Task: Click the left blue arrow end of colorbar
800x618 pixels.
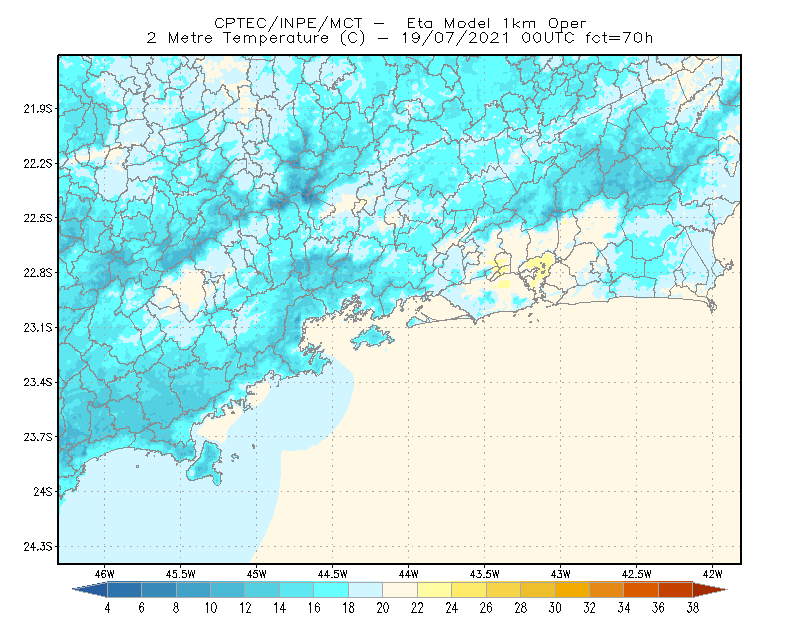Action: (x=90, y=590)
